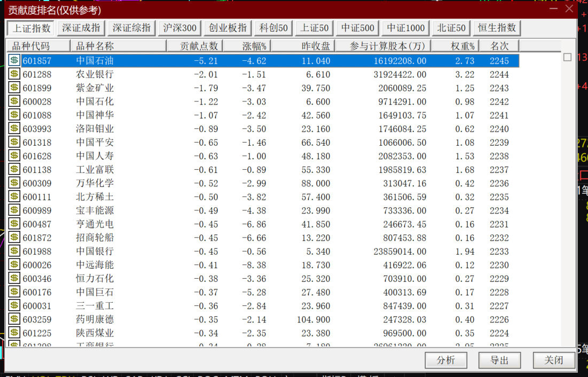Close the 贡献度排名 dialog window
The width and height of the screenshot is (588, 377).
tap(569, 8)
